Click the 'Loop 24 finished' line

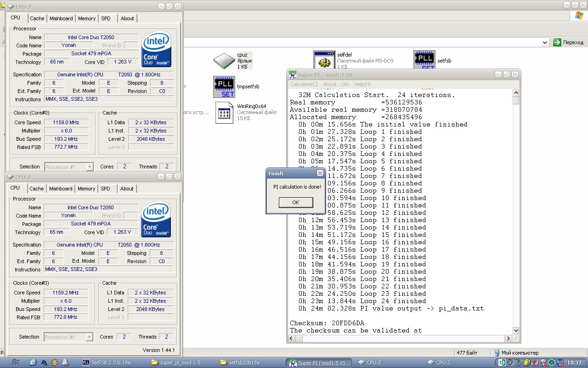pyautogui.click(x=362, y=301)
